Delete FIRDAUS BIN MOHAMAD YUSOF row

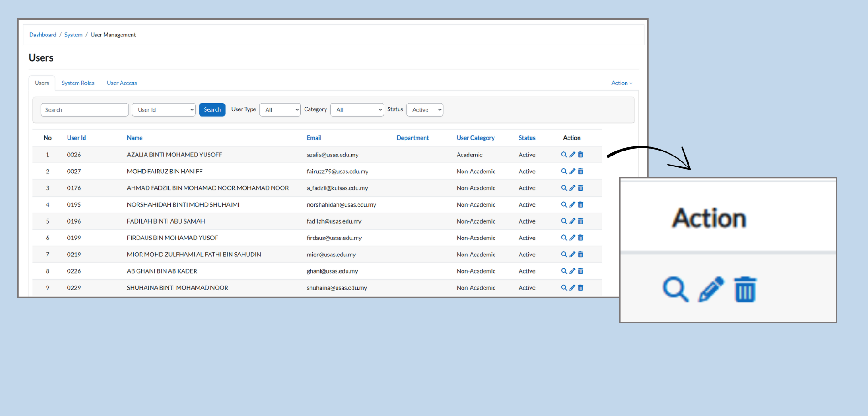click(x=580, y=238)
